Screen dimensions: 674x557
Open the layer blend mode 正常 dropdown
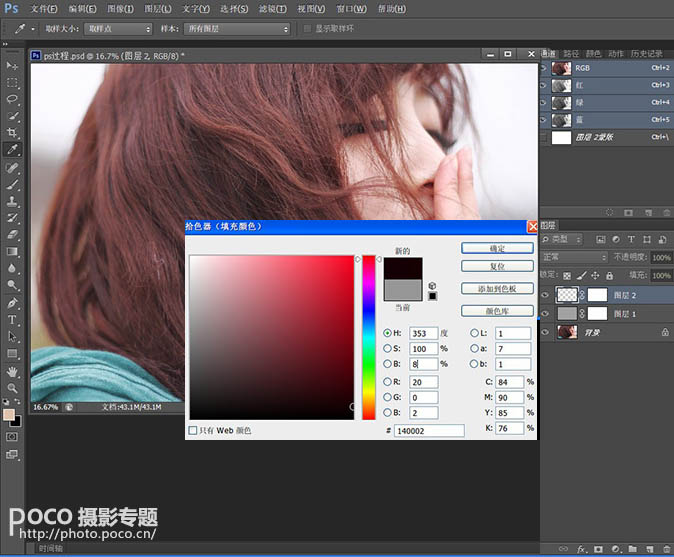pos(574,257)
